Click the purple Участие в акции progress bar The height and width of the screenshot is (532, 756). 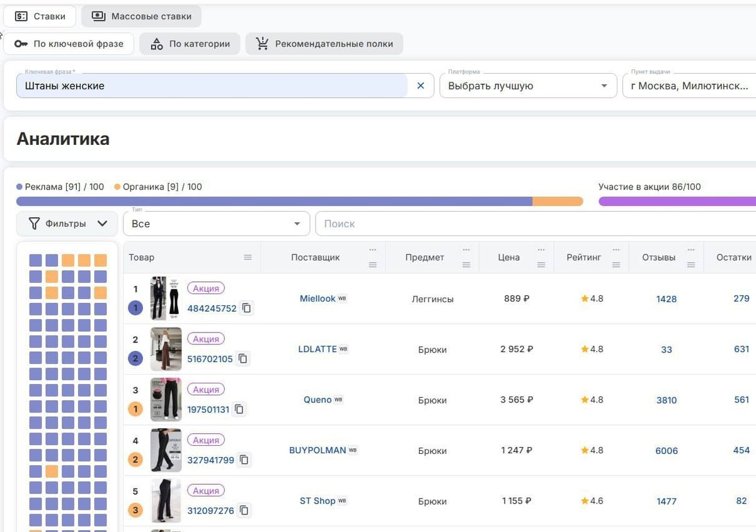677,201
